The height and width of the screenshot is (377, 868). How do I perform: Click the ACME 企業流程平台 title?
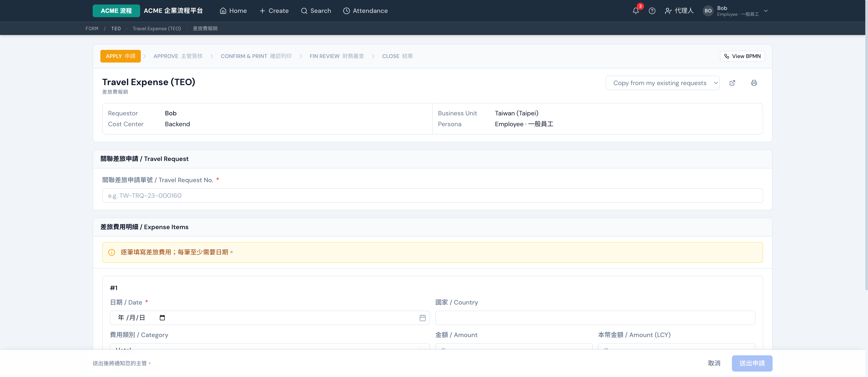(x=173, y=11)
